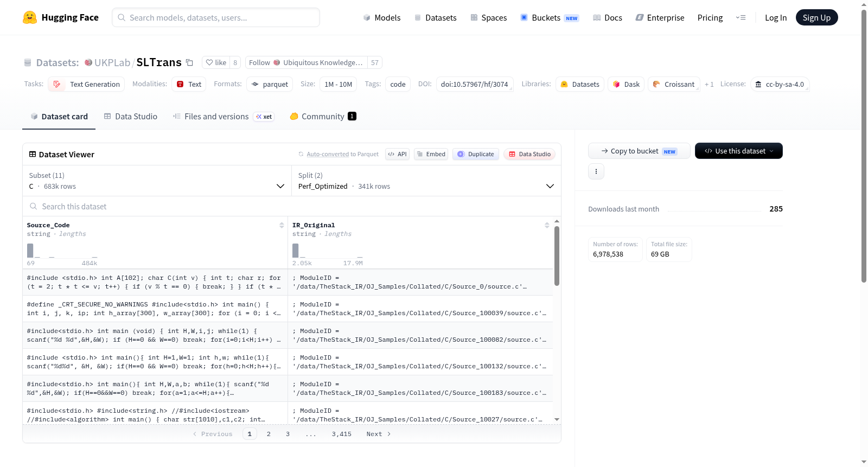Open the Subset dropdown
This screenshot has width=868, height=467.
(157, 181)
